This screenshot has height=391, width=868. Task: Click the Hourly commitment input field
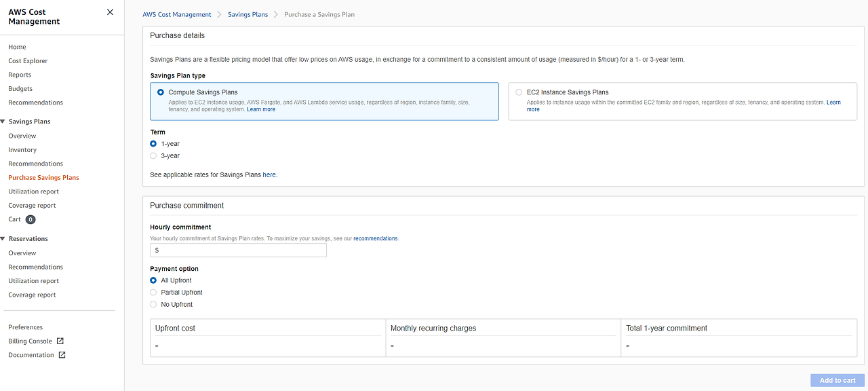click(238, 250)
